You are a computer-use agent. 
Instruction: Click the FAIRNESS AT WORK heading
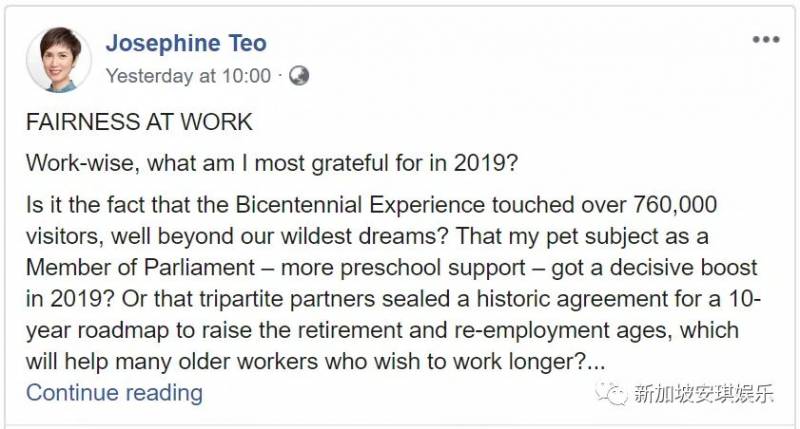(139, 123)
